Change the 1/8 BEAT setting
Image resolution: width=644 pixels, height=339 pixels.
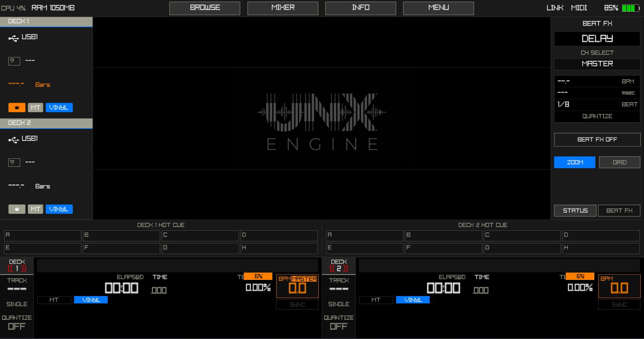597,104
